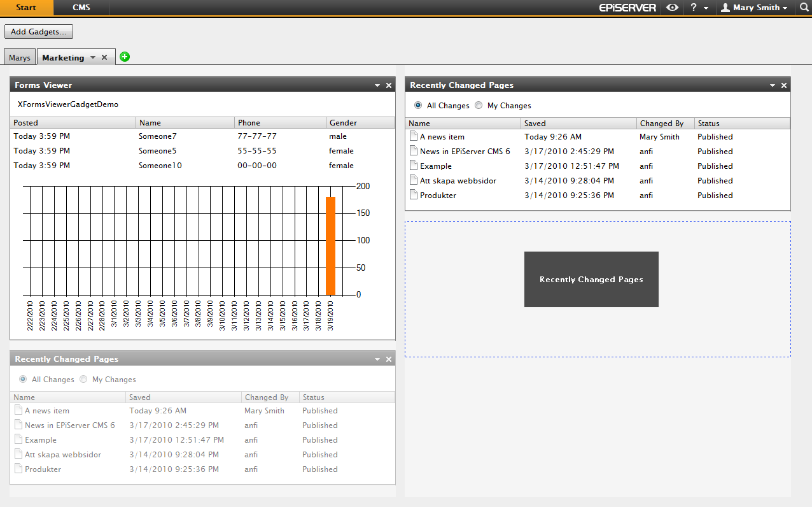Open 'A news item' in top-right gadget
Image resolution: width=812 pixels, height=507 pixels.
pyautogui.click(x=442, y=137)
